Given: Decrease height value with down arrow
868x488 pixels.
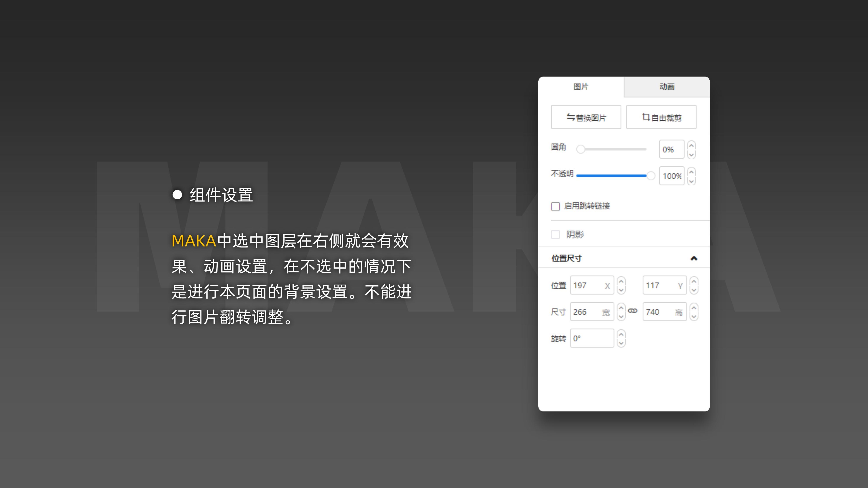Looking at the screenshot, I should pyautogui.click(x=694, y=316).
